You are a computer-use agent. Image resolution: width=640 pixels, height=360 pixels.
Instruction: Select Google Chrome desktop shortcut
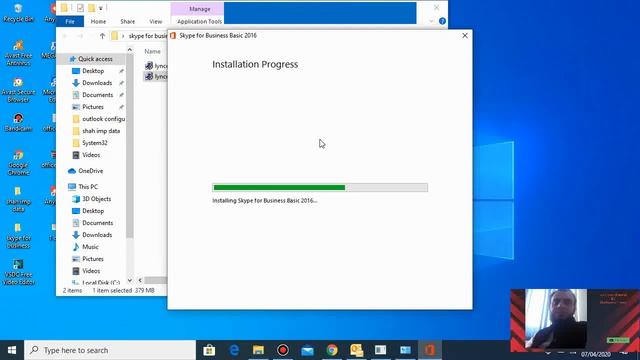click(x=18, y=162)
